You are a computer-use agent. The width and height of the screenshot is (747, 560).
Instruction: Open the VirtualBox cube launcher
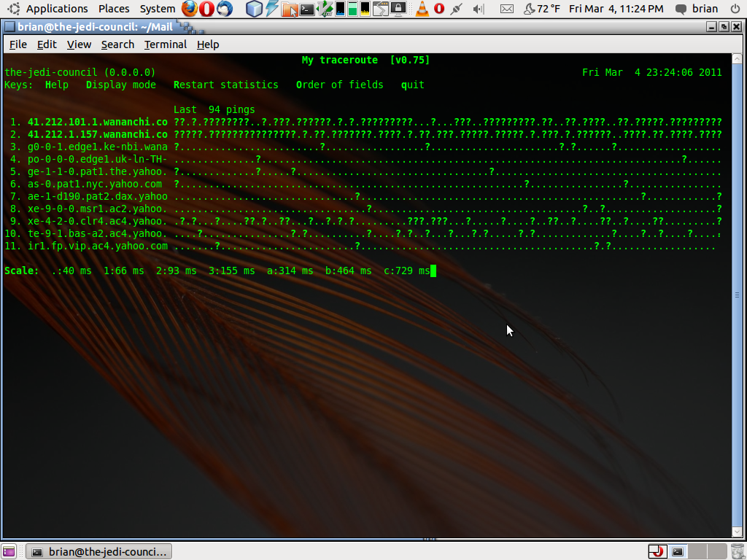coord(254,9)
